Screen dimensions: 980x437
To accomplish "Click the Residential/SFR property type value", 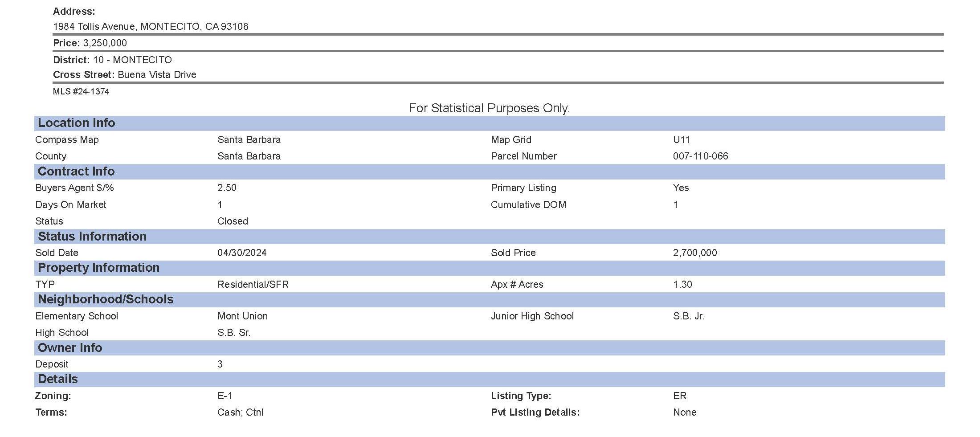I will point(253,285).
